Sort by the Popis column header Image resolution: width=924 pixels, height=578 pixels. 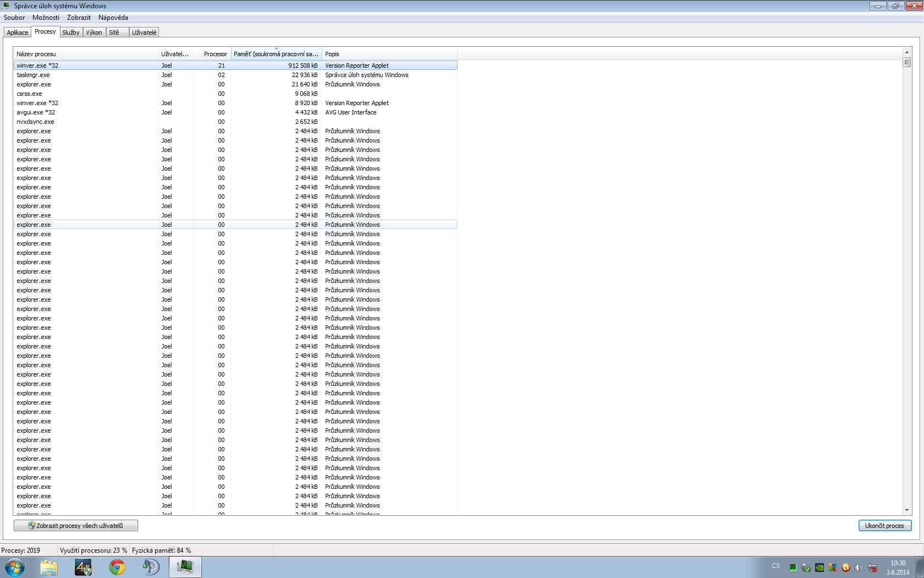click(x=389, y=54)
